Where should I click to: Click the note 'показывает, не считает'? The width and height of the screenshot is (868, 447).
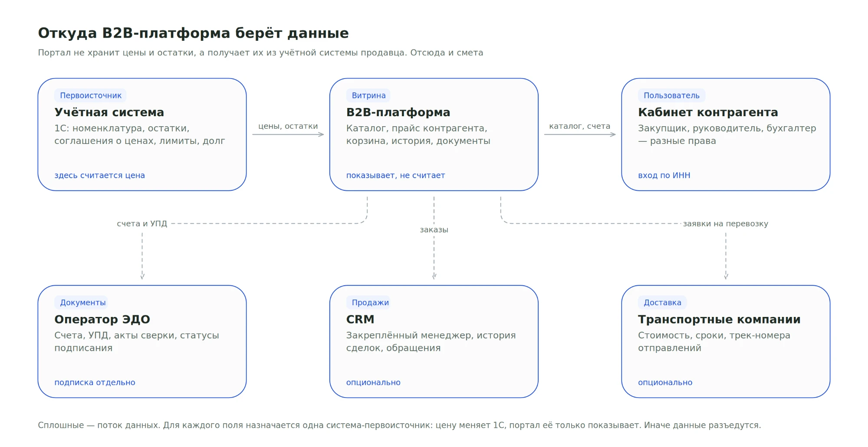[x=395, y=176]
